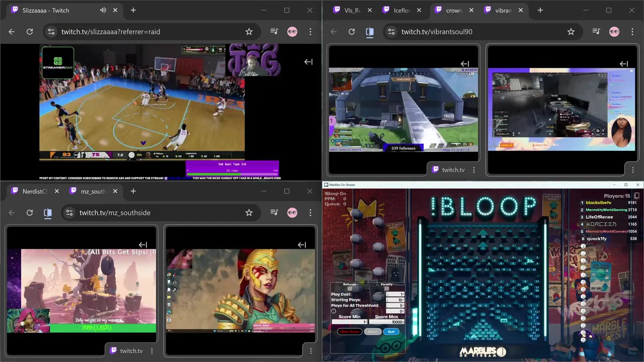Click the Score Max slider field
The height and width of the screenshot is (362, 644).
[x=386, y=322]
